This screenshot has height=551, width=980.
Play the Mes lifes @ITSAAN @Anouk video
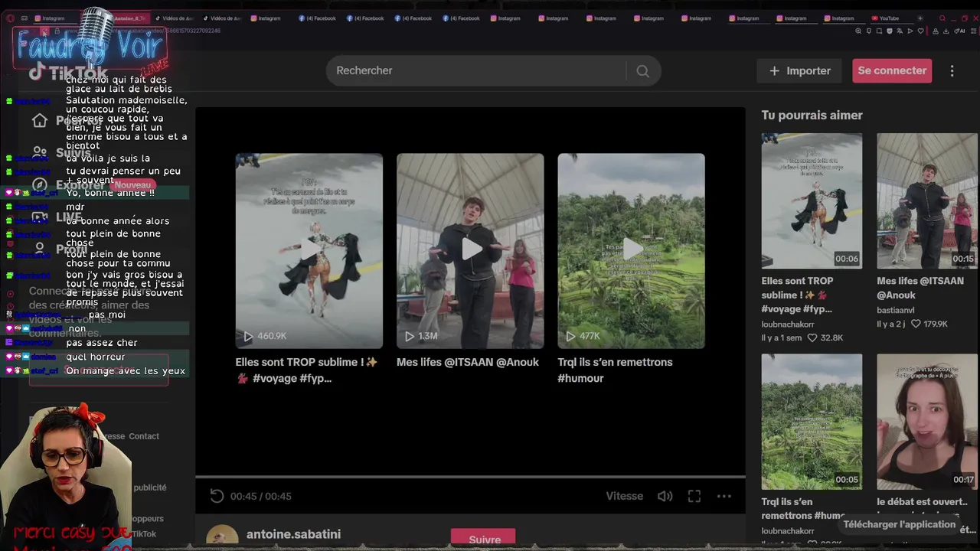470,249
